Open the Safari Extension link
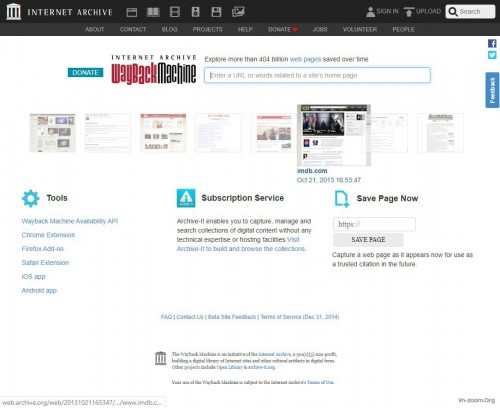Screen dimensions: 500x408 tap(45, 263)
